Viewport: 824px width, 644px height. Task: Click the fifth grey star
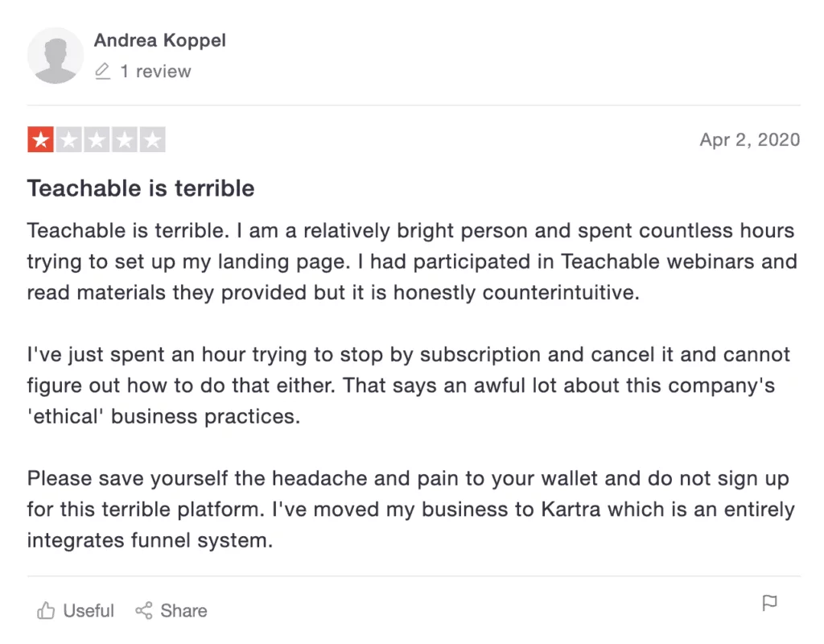(x=152, y=140)
